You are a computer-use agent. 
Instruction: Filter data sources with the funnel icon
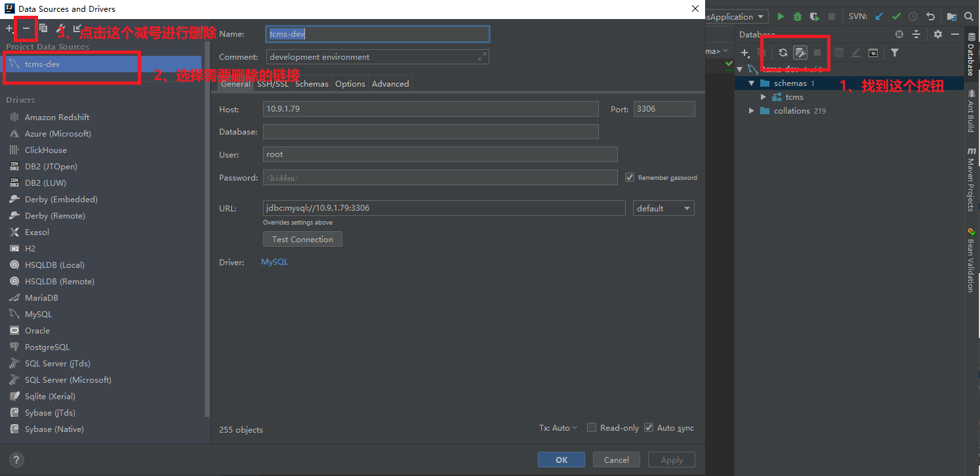pos(895,53)
